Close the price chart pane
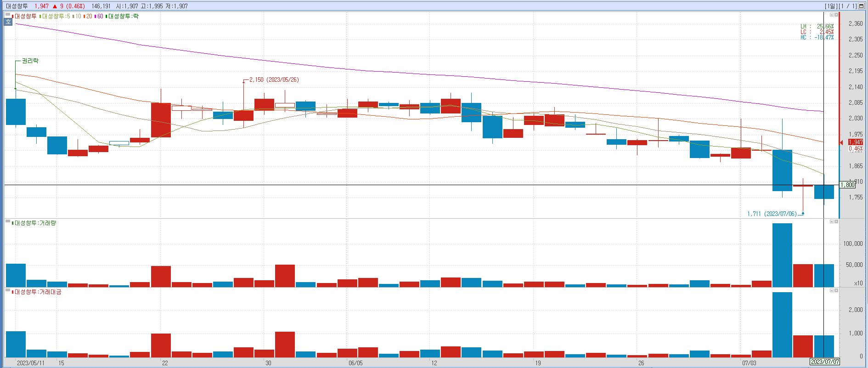This screenshot has height=368, width=868. click(836, 15)
